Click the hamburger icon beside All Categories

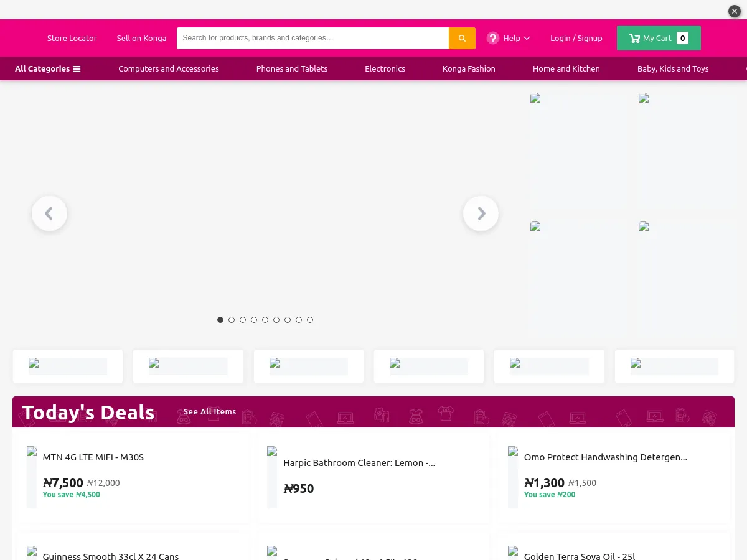(77, 68)
